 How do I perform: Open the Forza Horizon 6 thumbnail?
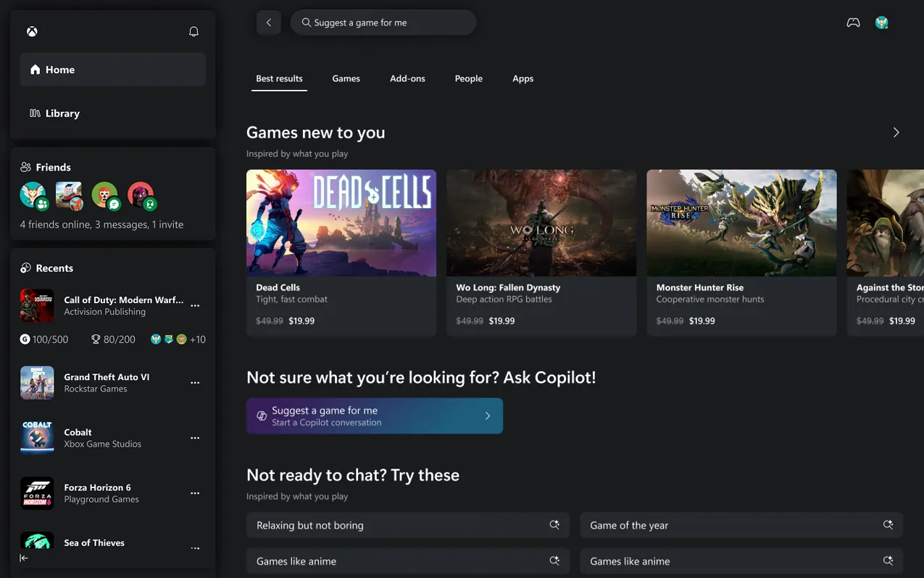(x=37, y=493)
